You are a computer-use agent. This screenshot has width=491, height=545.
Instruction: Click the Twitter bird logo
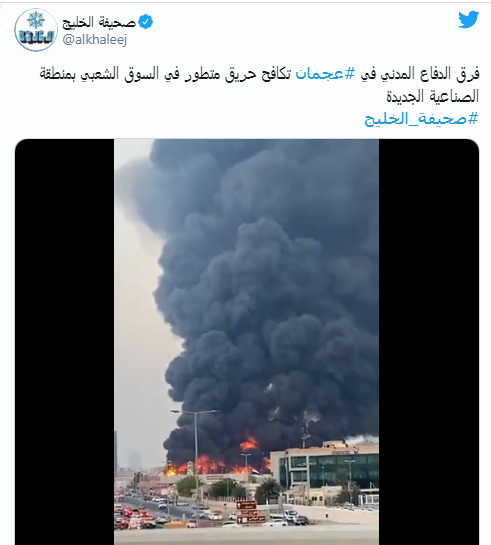click(x=468, y=19)
